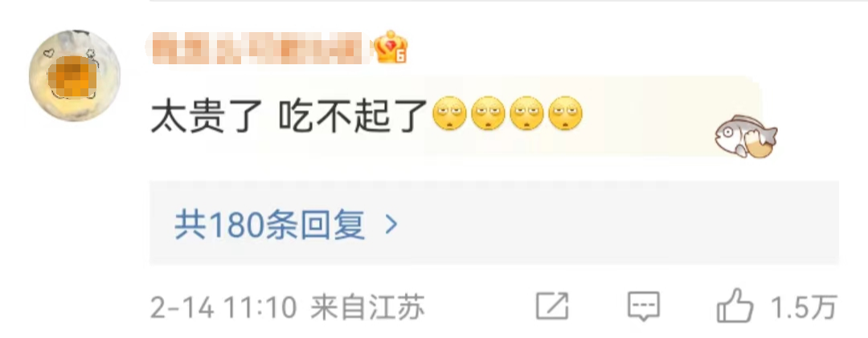The height and width of the screenshot is (338, 868).
Task: Tap the third eye-roll emoji in the comment
Action: (527, 114)
